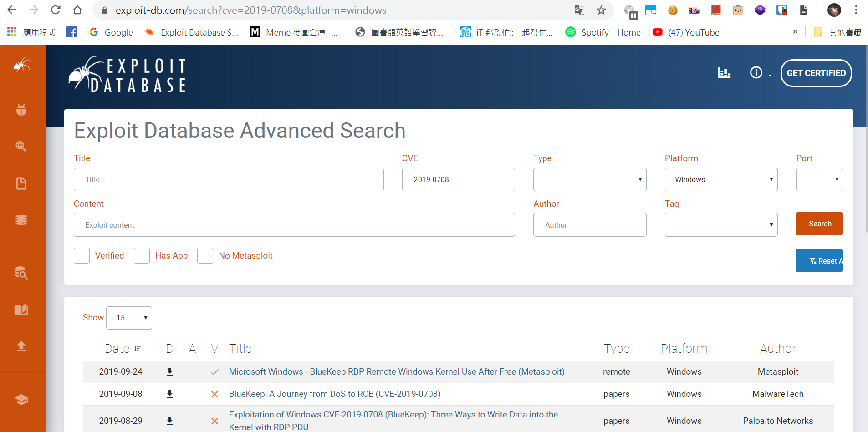Open the Tag dropdown

pos(721,225)
